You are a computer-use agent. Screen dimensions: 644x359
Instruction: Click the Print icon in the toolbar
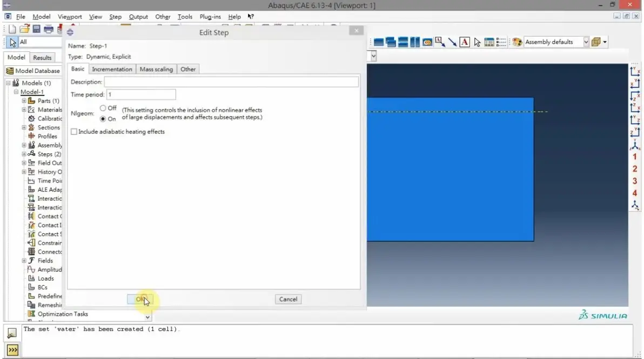click(49, 29)
